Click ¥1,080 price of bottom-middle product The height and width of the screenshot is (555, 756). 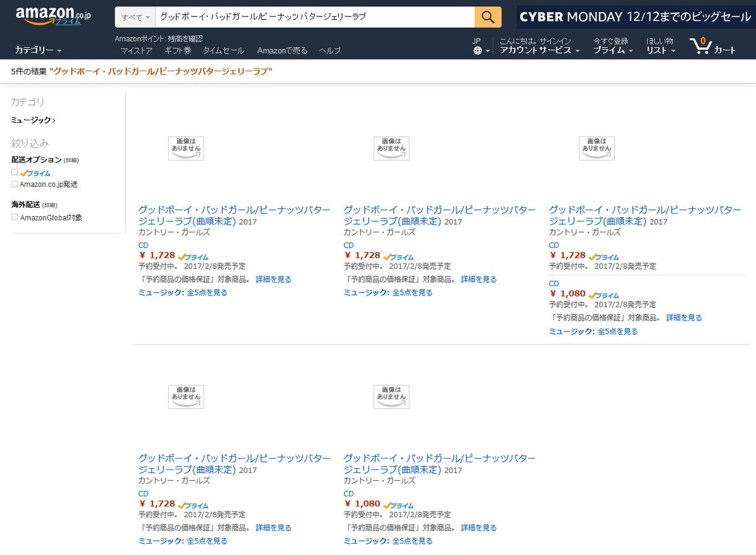(x=363, y=503)
